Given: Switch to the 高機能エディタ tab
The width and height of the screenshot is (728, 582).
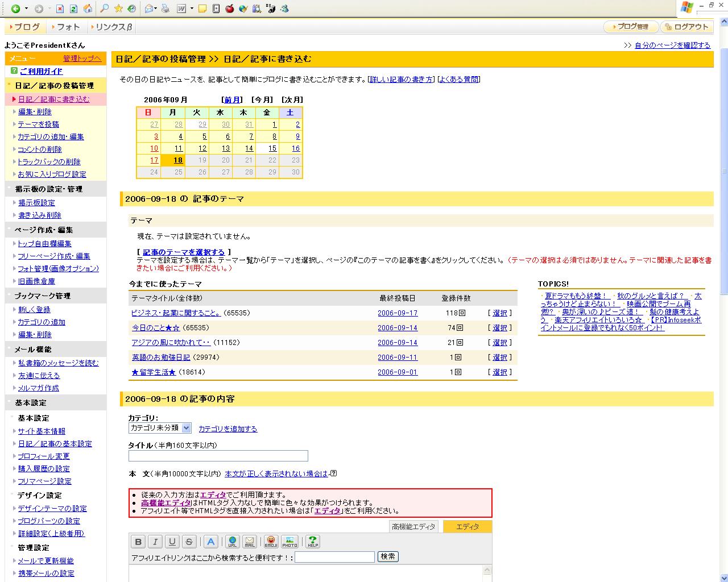Looking at the screenshot, I should pos(413,527).
